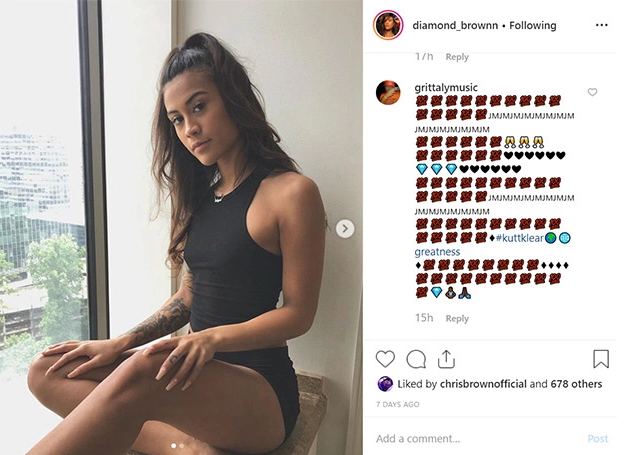The image size is (627, 455).
Task: Toggle the Following status button
Action: 533,26
